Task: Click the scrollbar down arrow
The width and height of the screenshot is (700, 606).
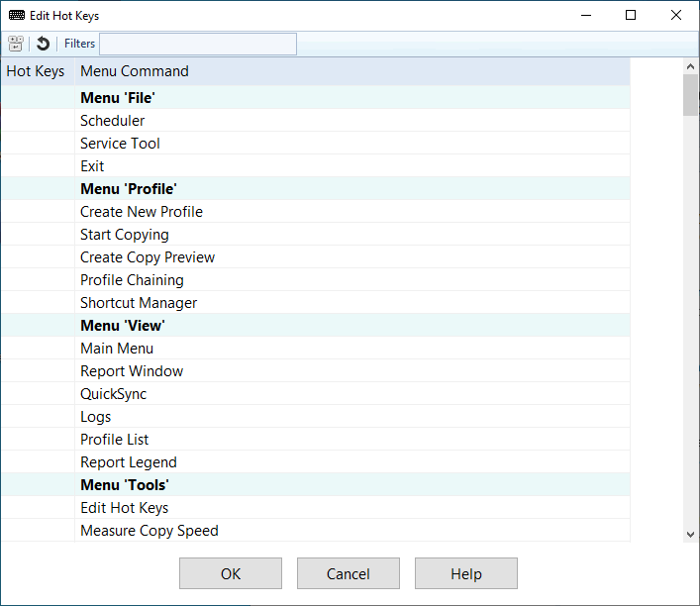Action: [x=690, y=534]
